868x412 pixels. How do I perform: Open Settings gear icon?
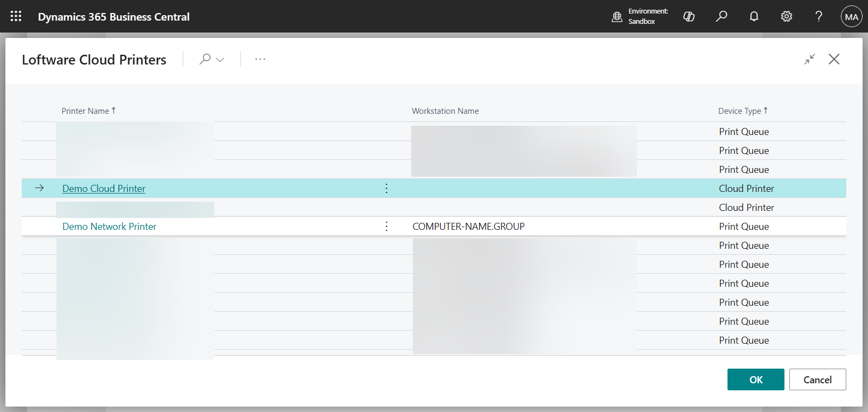pyautogui.click(x=787, y=17)
